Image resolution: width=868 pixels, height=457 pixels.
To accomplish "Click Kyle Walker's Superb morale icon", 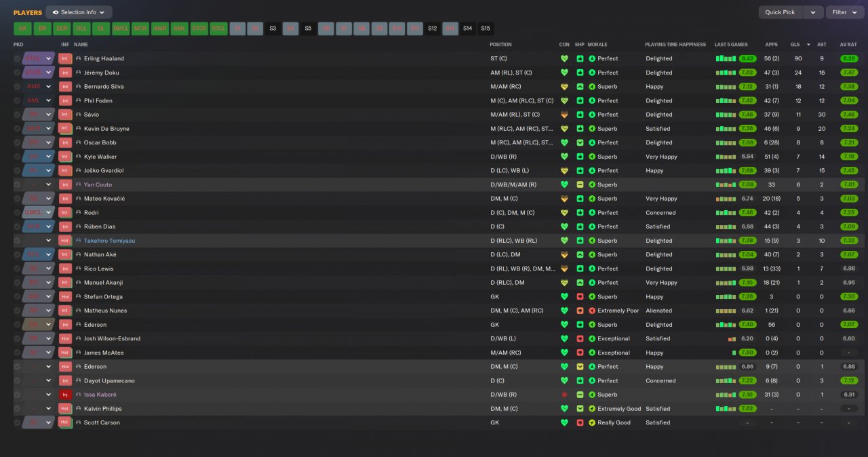I will (592, 157).
